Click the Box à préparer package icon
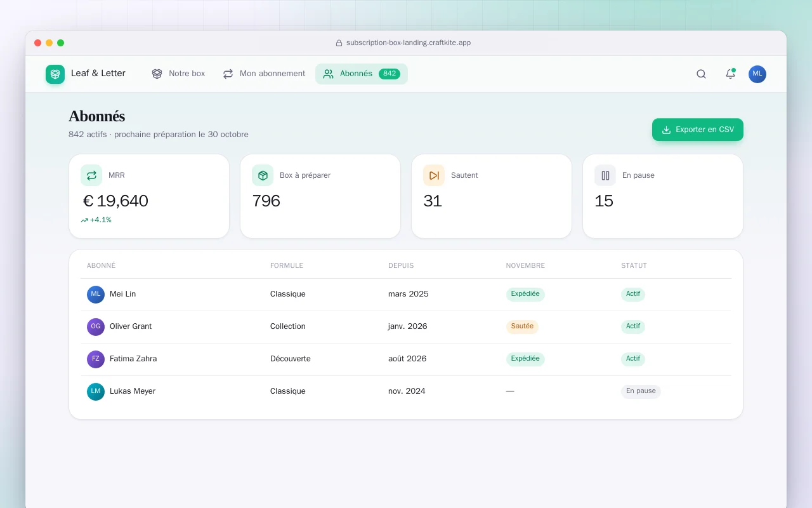812x508 pixels. [x=263, y=175]
